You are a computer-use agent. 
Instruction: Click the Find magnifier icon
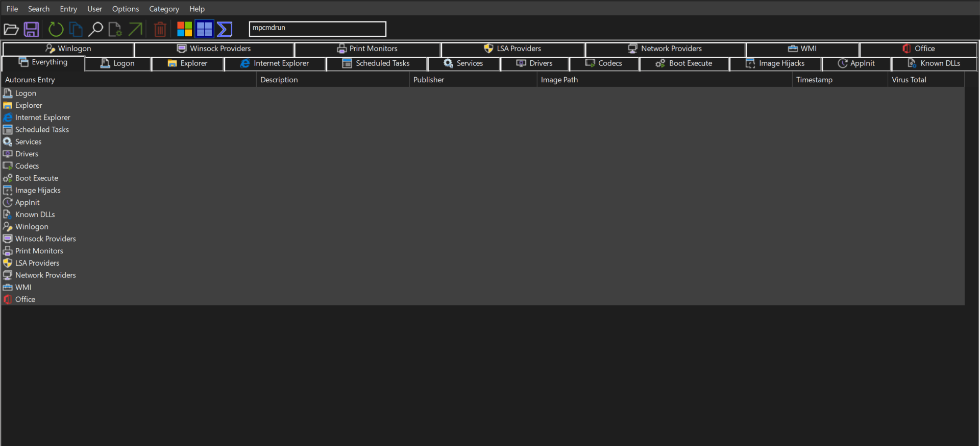click(x=95, y=29)
